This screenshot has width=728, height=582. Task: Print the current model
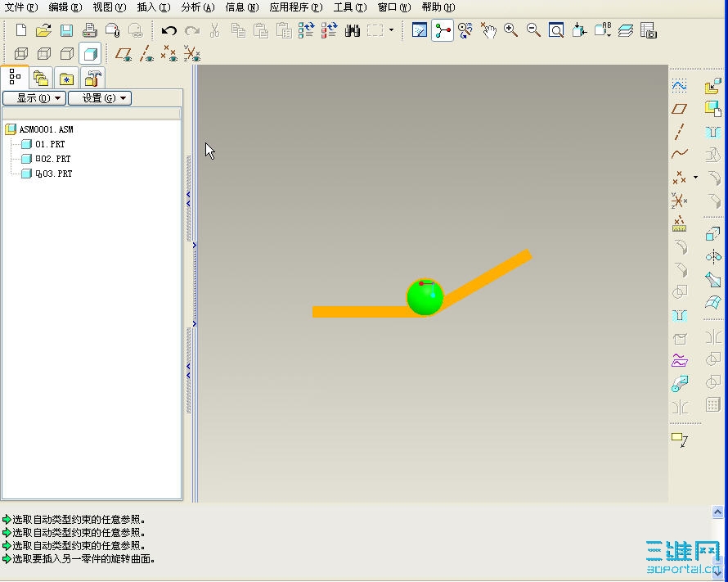pyautogui.click(x=90, y=30)
